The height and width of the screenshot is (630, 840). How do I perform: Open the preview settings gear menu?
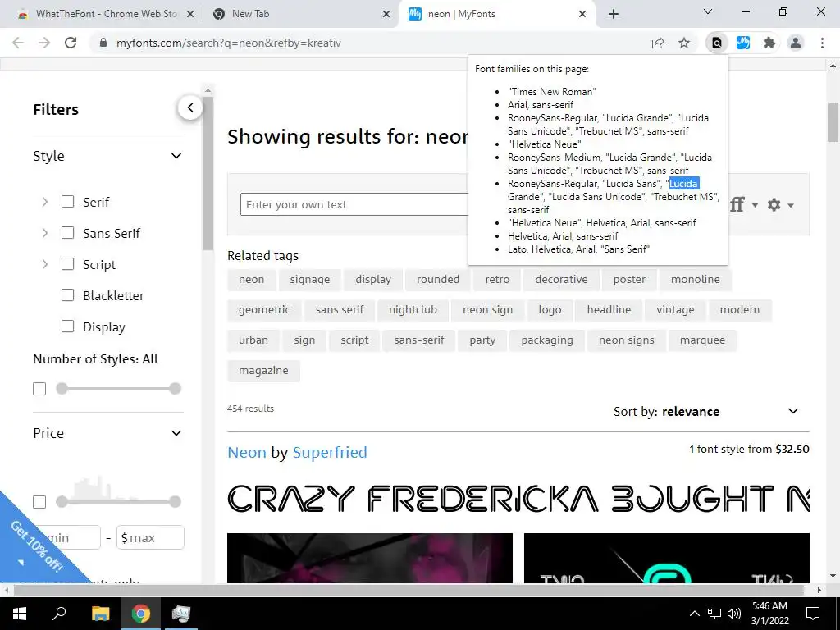click(x=780, y=204)
